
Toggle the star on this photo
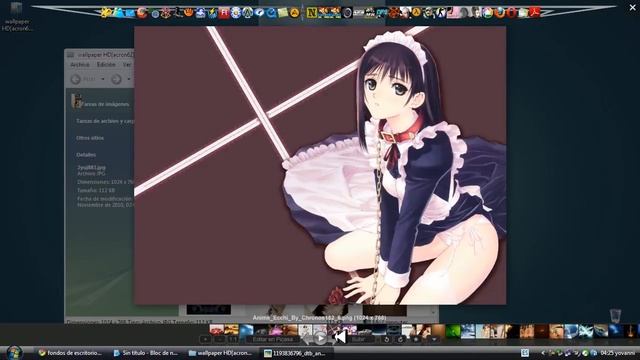(x=416, y=339)
